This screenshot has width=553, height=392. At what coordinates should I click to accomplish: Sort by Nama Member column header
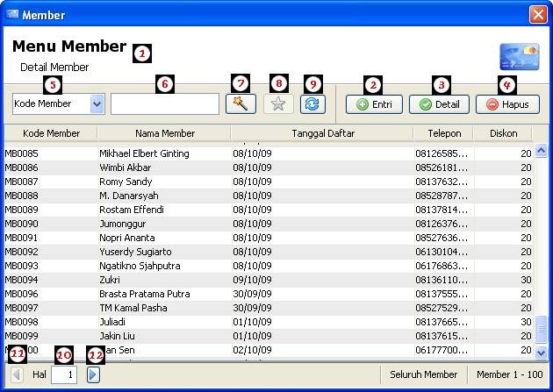[164, 133]
